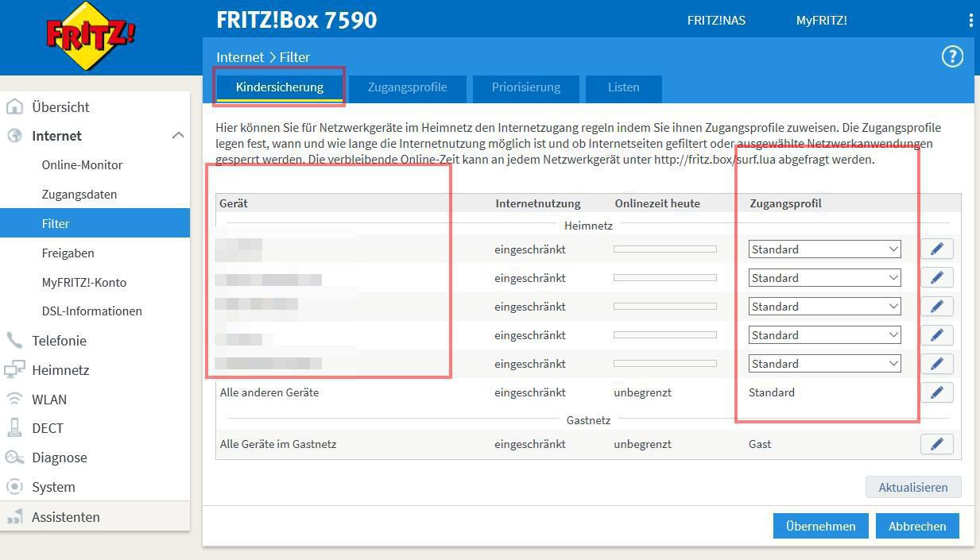Click the FRITZ! logo
980x560 pixels.
tap(90, 37)
